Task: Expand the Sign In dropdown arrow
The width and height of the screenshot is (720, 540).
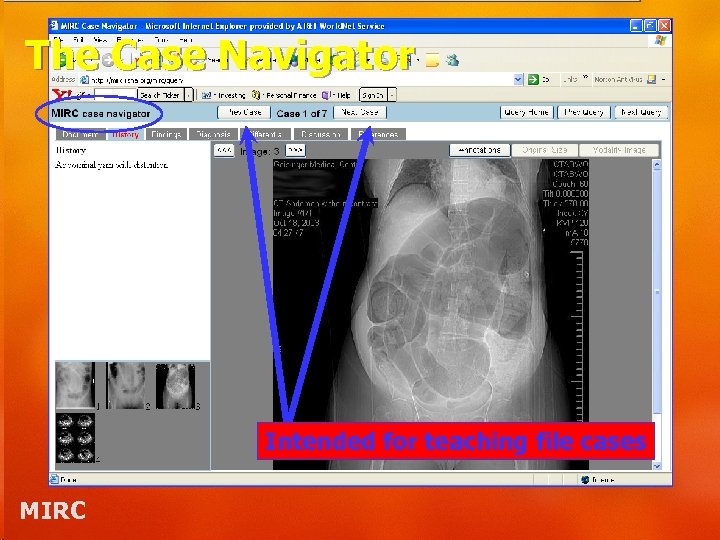Action: pos(392,95)
